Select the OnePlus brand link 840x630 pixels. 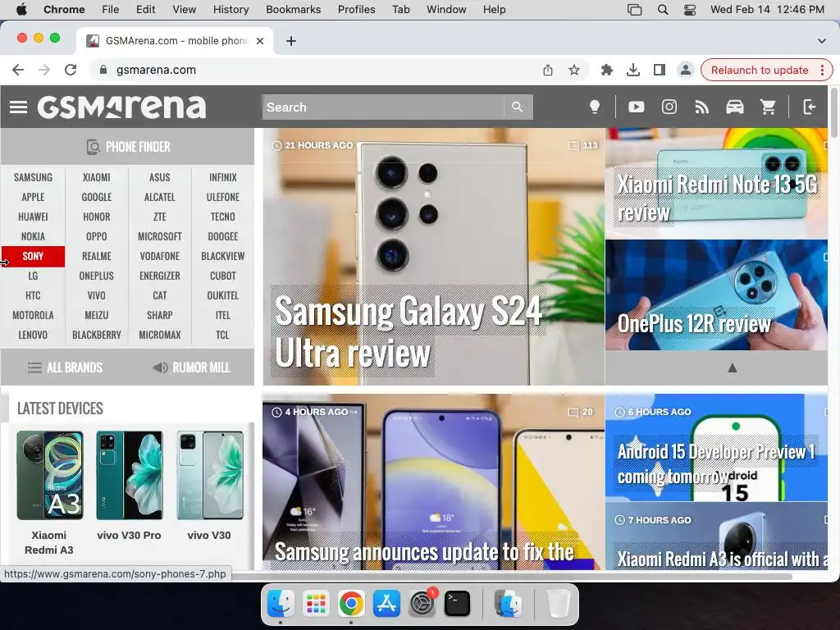[x=97, y=276]
